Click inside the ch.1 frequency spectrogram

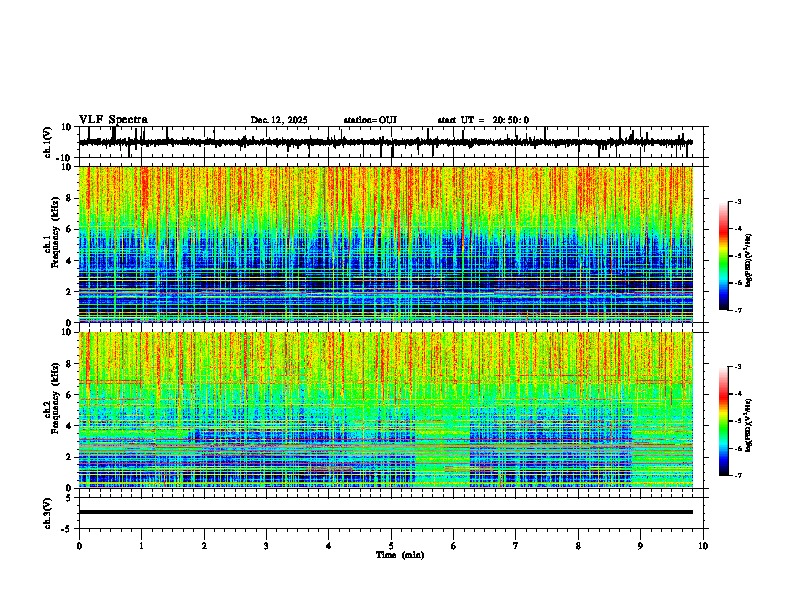386,244
